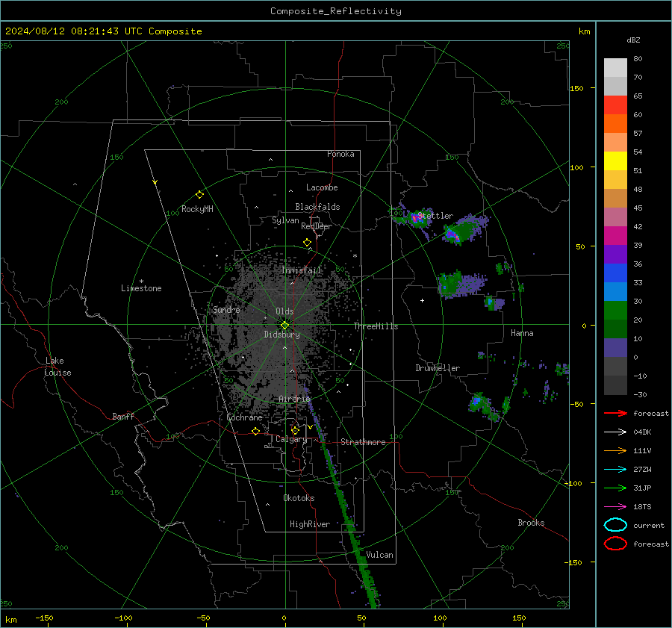The image size is (672, 628).
Task: Click the ThreeHills label
Action: point(376,326)
